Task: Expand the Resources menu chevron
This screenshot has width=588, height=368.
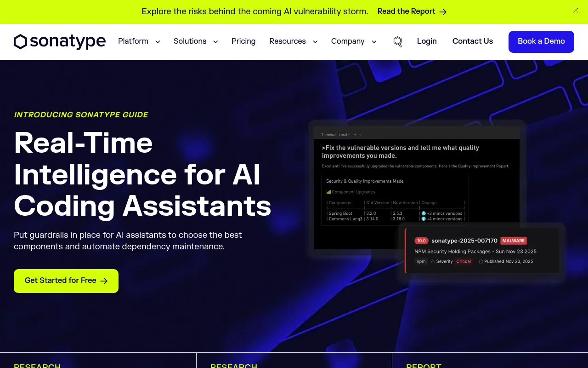Action: [315, 42]
